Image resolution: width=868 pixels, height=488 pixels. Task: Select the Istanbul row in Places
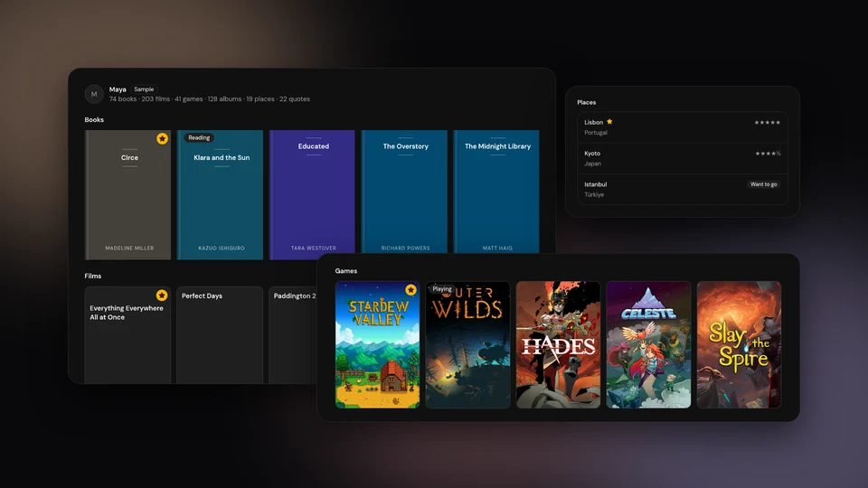click(682, 189)
